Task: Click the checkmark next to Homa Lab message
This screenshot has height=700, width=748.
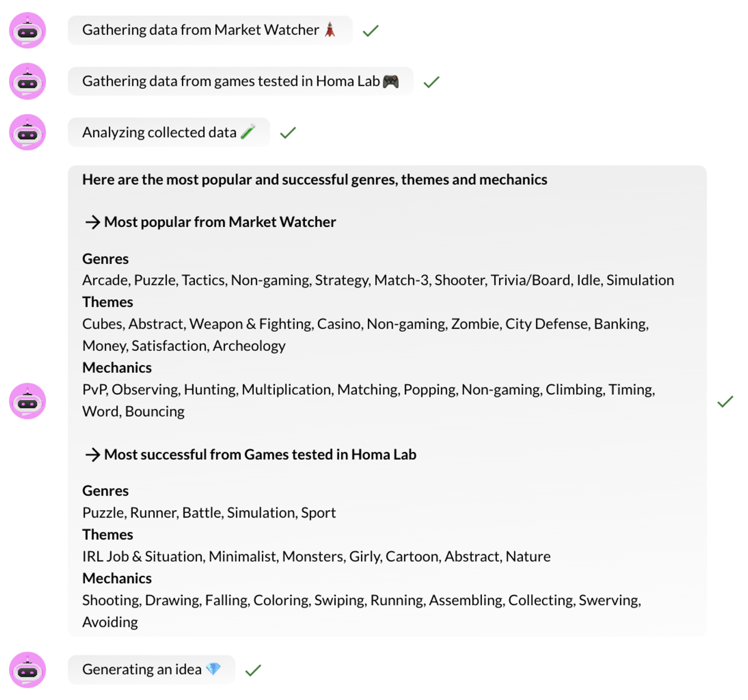Action: coord(431,82)
